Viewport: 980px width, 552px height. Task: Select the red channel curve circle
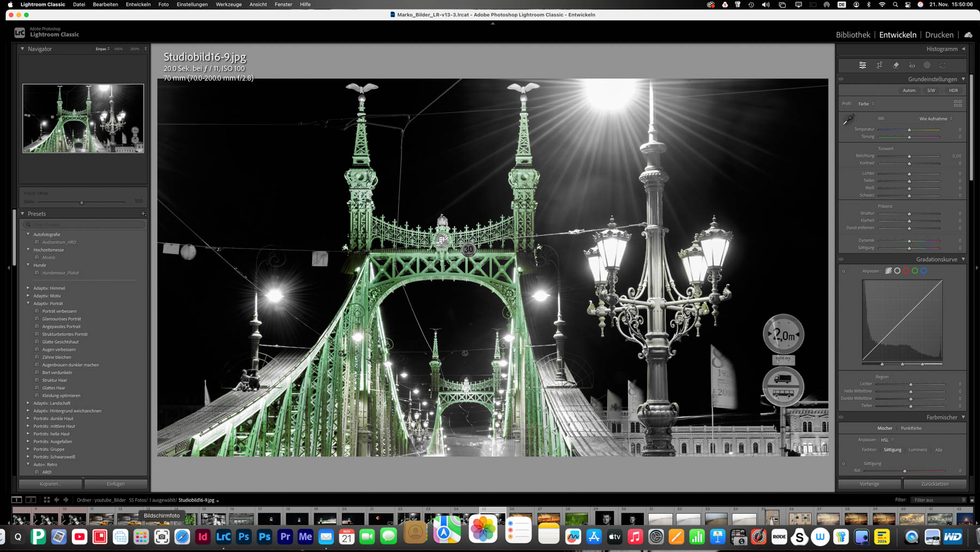pyautogui.click(x=906, y=271)
